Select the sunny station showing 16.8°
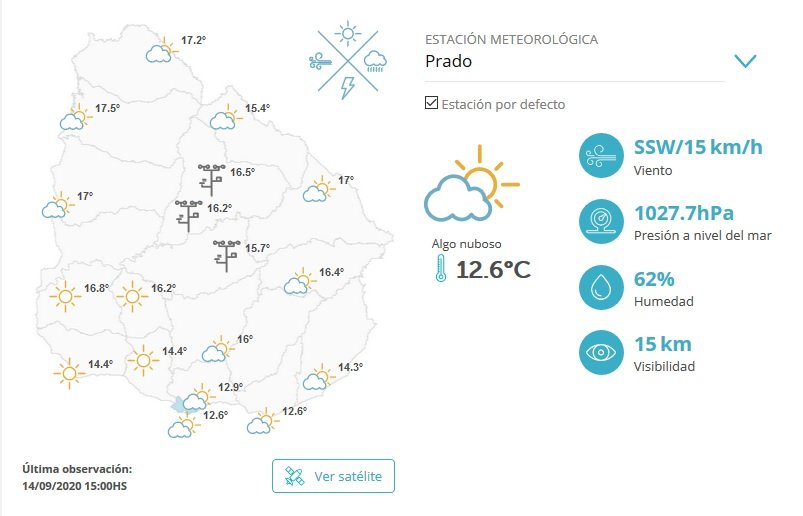 (x=66, y=296)
